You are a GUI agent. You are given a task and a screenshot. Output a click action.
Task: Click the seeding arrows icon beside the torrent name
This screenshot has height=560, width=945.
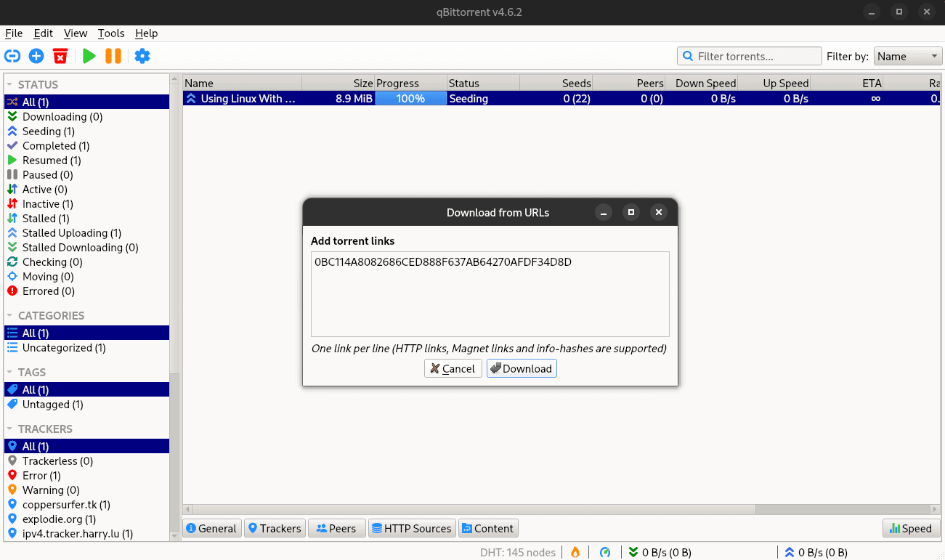(191, 99)
